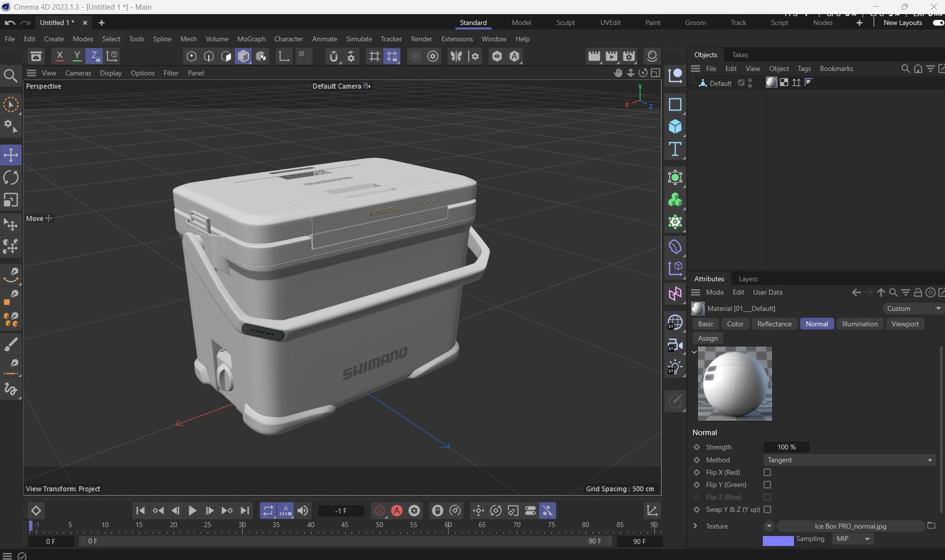Open Edit Render Settings

coord(629,56)
